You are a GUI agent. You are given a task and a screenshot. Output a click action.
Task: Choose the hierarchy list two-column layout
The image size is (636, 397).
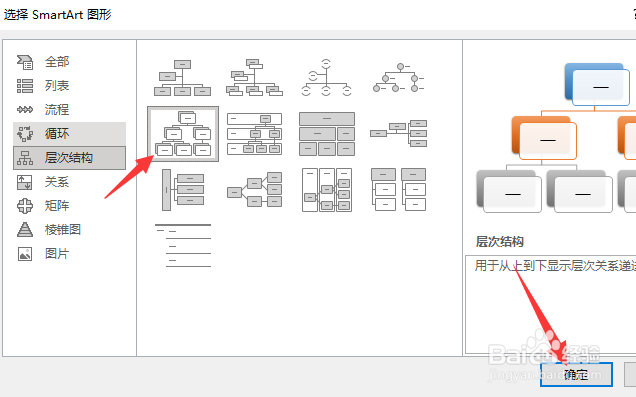tap(399, 190)
